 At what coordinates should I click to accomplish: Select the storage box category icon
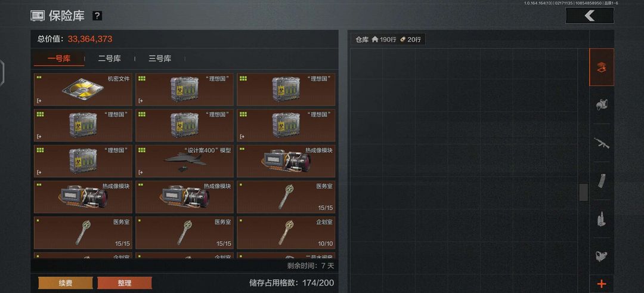601,67
